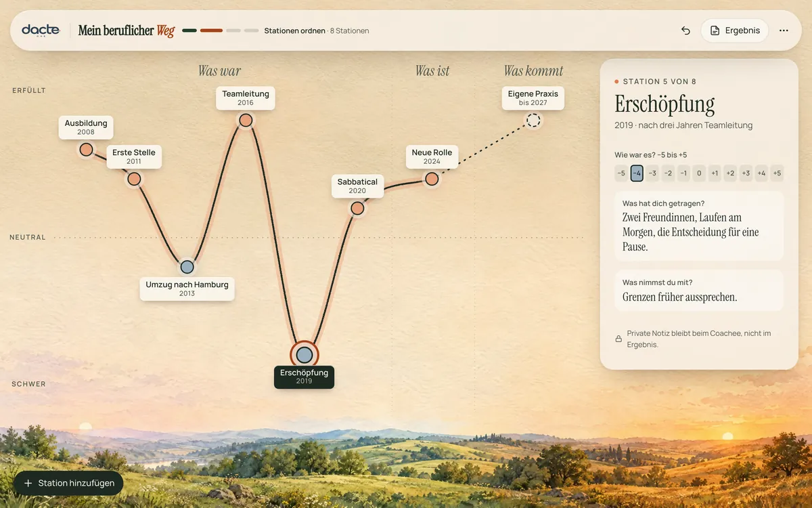Select the Erschöpfung 2019 station point

pos(304,355)
